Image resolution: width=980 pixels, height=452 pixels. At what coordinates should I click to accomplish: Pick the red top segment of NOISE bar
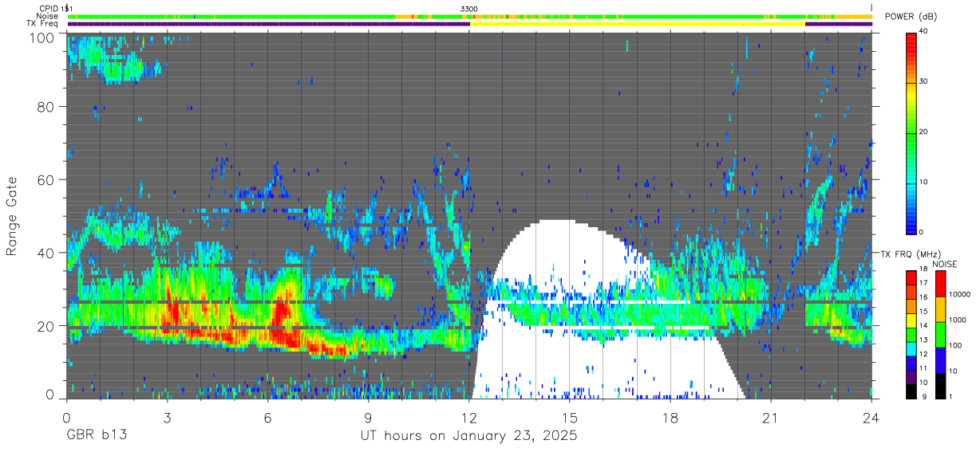pos(940,284)
